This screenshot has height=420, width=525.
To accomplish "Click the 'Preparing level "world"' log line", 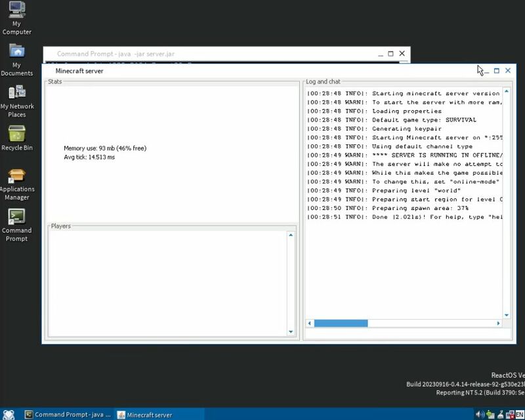I will 384,190.
